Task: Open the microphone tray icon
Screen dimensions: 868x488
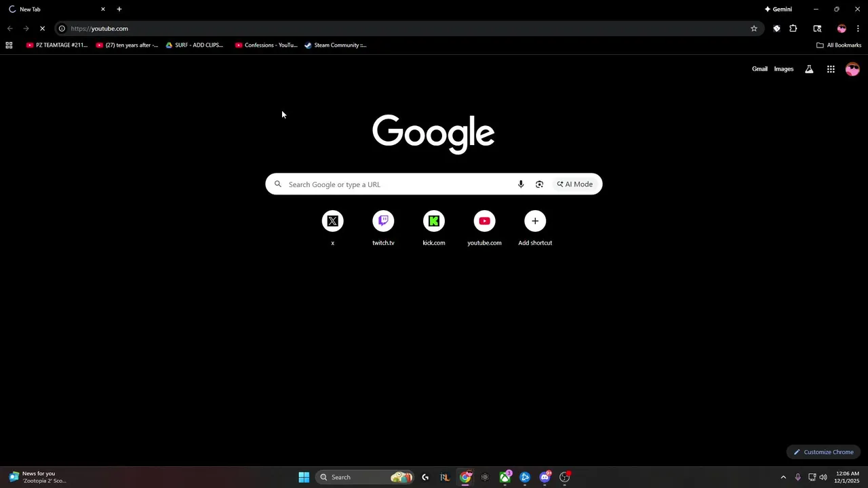Action: coord(797,477)
